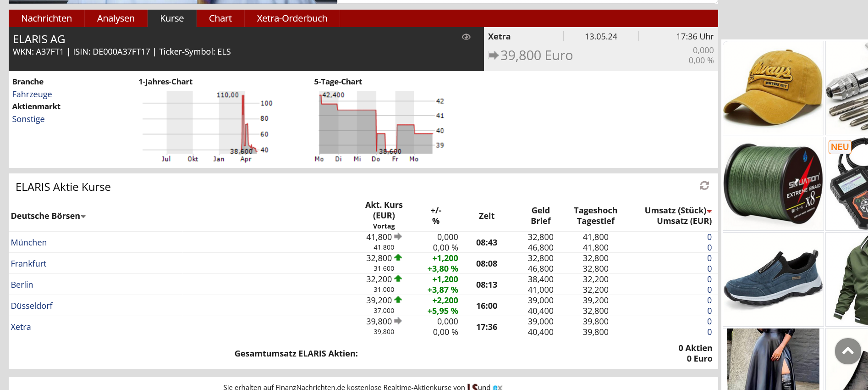This screenshot has height=390, width=868.
Task: Toggle the watchlist eye icon for ELARIS AG
Action: pyautogui.click(x=466, y=37)
